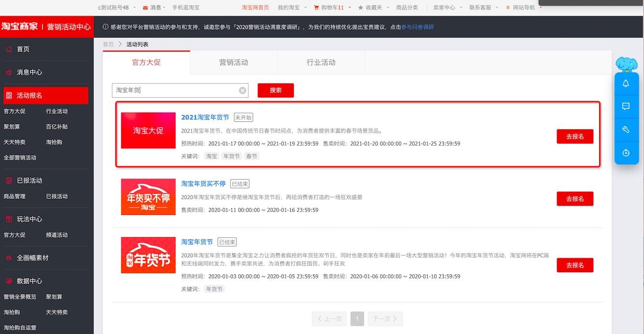This screenshot has width=644, height=334.
Task: Open the 数据中心 icon in sidebar
Action: click(x=9, y=281)
